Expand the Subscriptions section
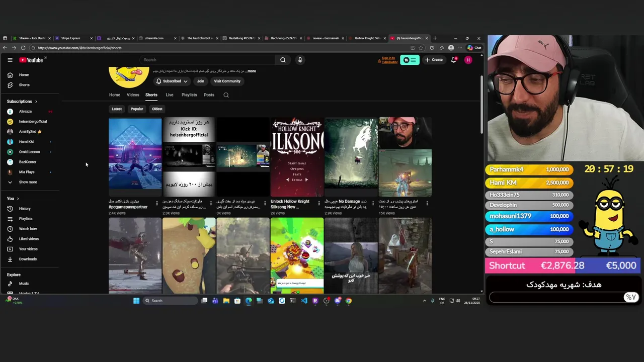Screen dimensions: 644x362 coord(22,102)
